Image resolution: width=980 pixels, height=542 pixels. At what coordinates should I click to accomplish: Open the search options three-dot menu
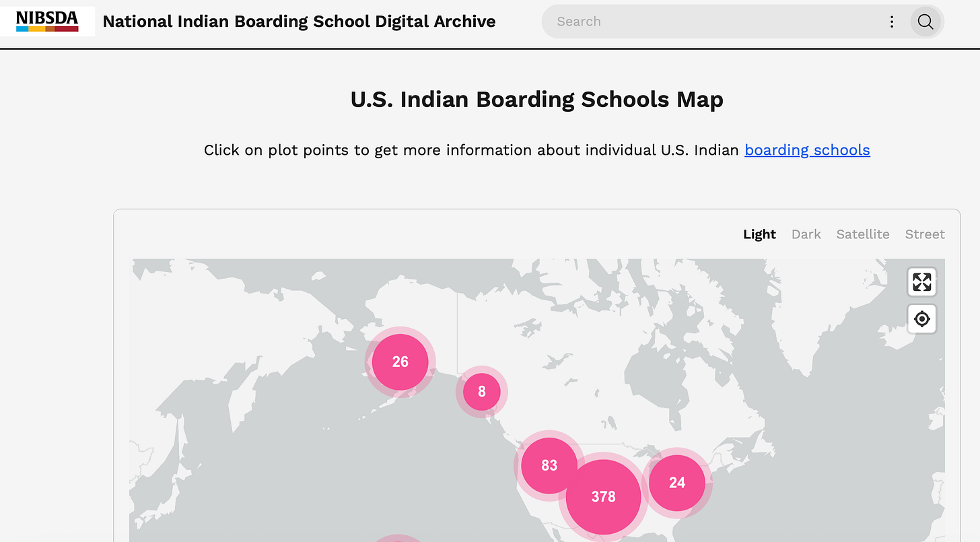click(892, 22)
